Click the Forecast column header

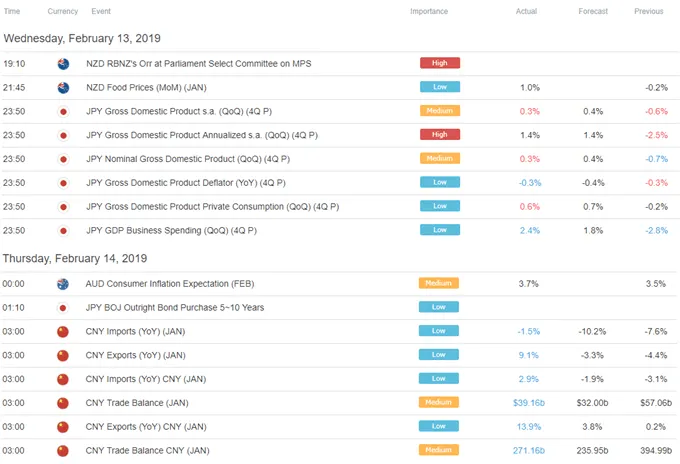pyautogui.click(x=593, y=11)
